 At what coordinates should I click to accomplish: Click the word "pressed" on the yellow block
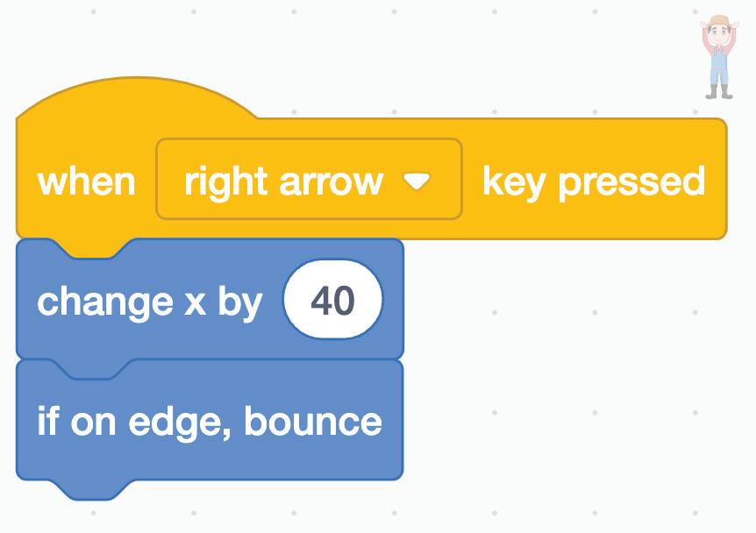tap(631, 181)
